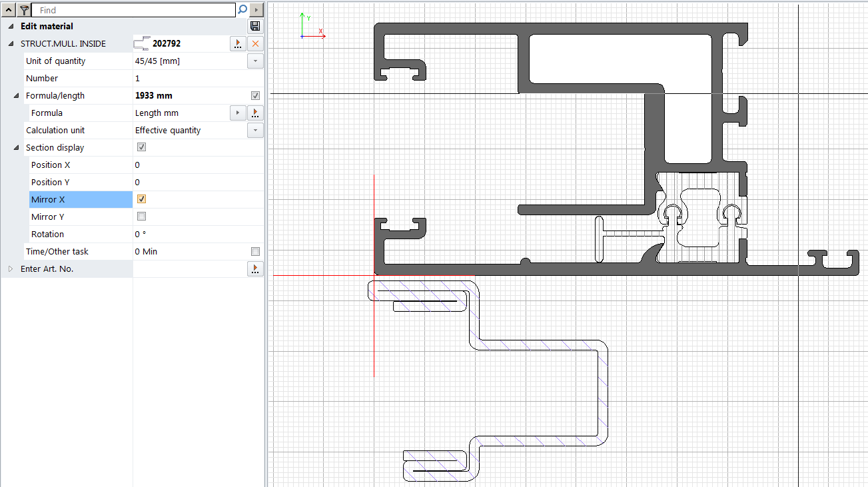
Task: Tick the Time/Other task checkbox
Action: [x=255, y=251]
